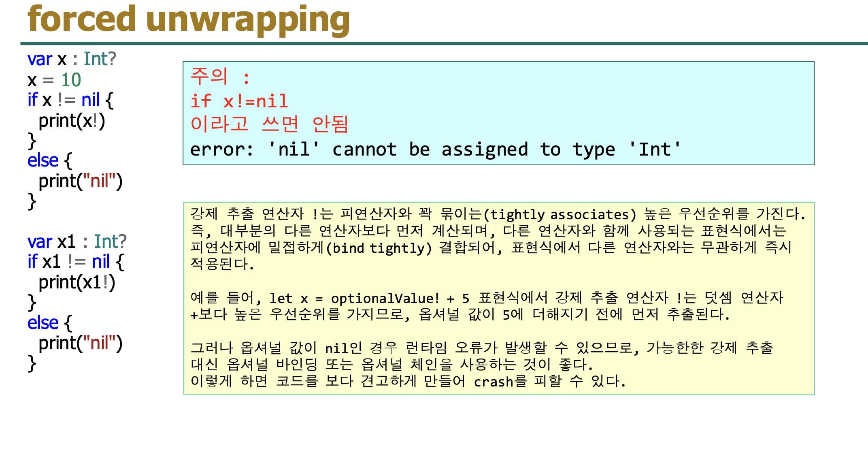Image resolution: width=868 pixels, height=461 pixels.
Task: Click the 'if x1 != nil {' line
Action: 76,262
